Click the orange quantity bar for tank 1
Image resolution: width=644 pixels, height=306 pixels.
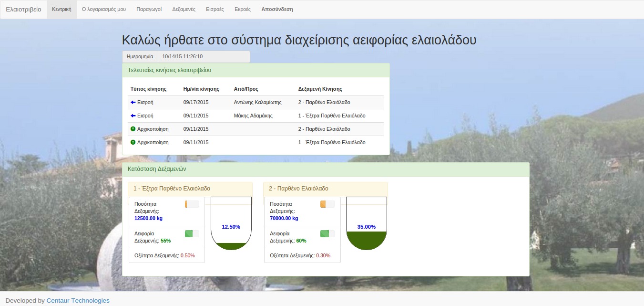click(192, 204)
